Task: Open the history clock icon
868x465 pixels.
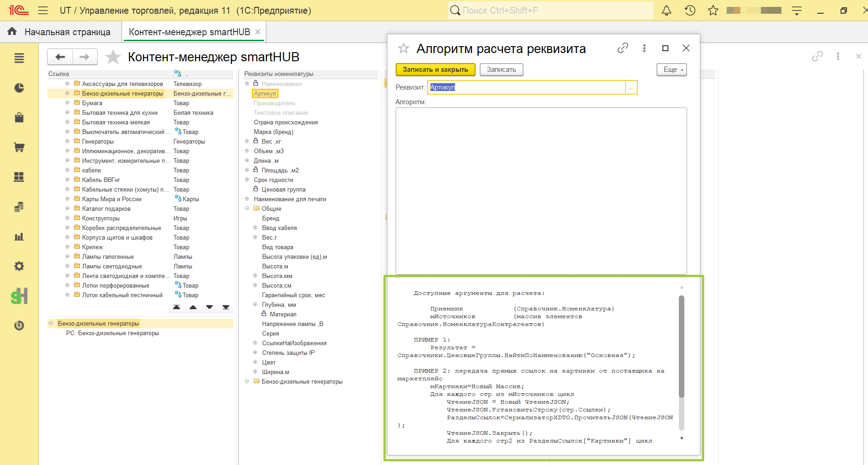Action: pyautogui.click(x=690, y=11)
